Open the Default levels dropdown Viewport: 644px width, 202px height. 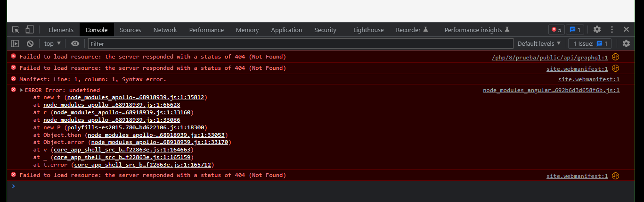point(539,43)
